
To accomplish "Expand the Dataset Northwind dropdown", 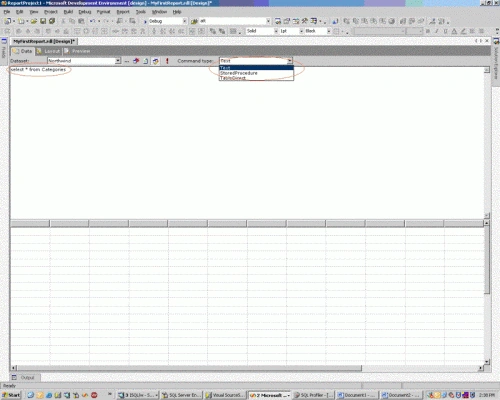I will pyautogui.click(x=118, y=61).
